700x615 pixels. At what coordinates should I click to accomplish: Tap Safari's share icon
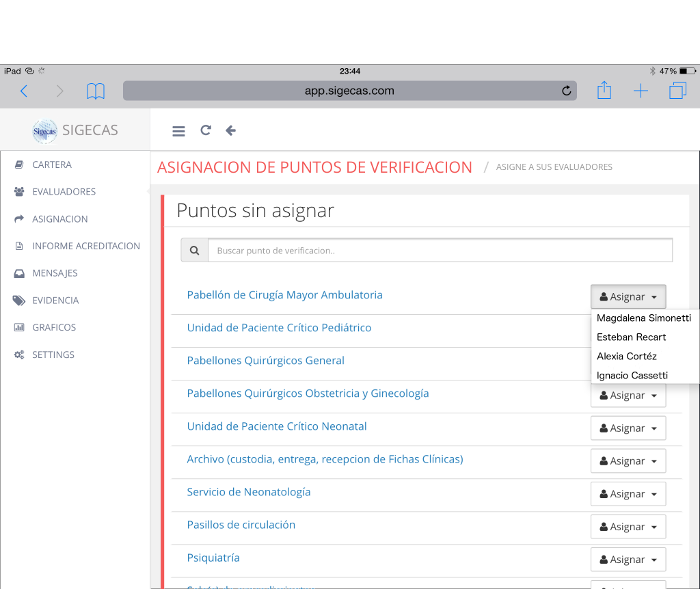[x=604, y=91]
